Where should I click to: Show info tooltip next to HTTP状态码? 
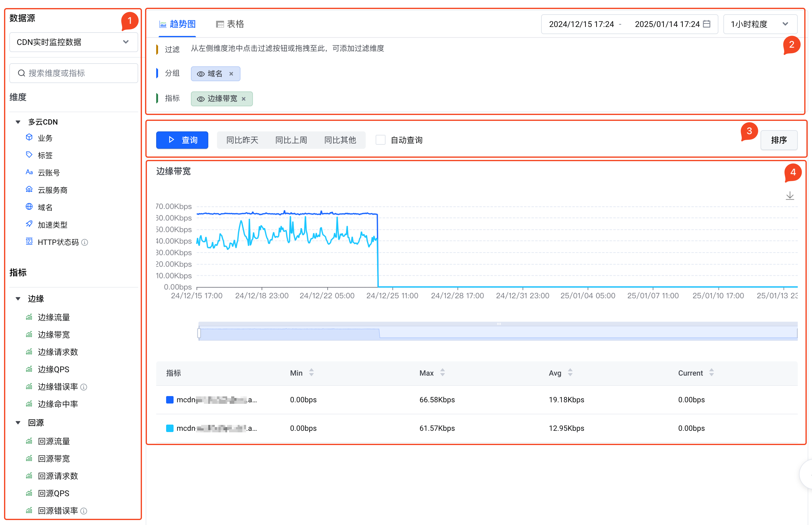[85, 242]
